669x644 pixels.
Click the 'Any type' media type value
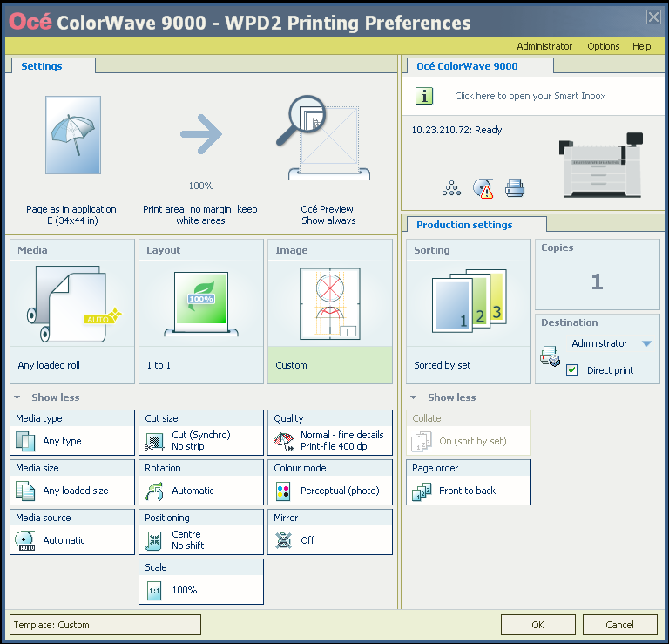(62, 441)
